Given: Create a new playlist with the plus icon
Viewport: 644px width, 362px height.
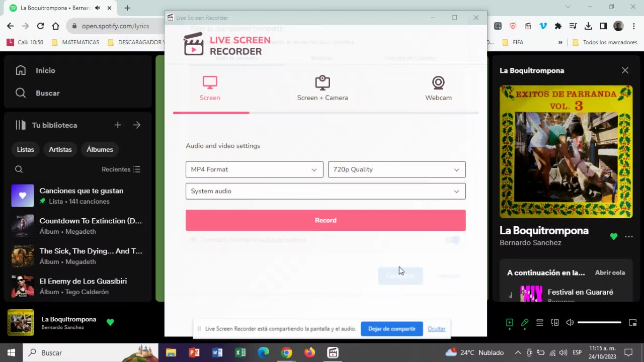Looking at the screenshot, I should [x=118, y=125].
